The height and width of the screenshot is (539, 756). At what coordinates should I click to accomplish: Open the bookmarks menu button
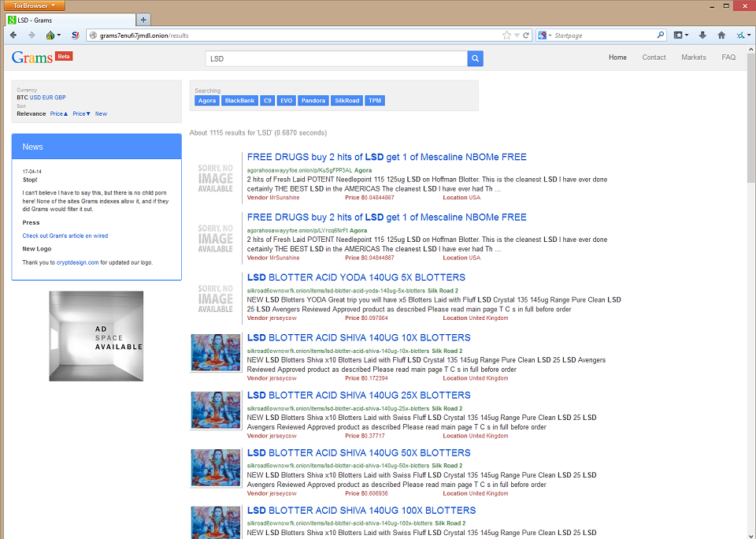680,35
